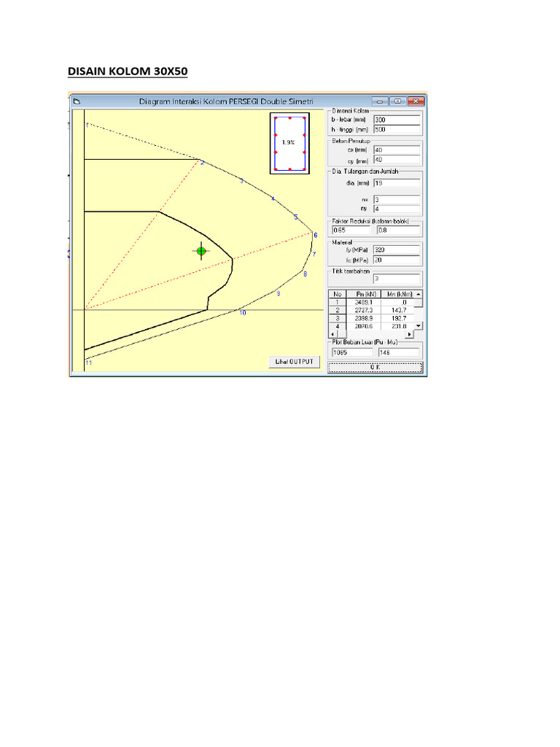Click the nx rebar count field
The height and width of the screenshot is (747, 560).
(397, 200)
